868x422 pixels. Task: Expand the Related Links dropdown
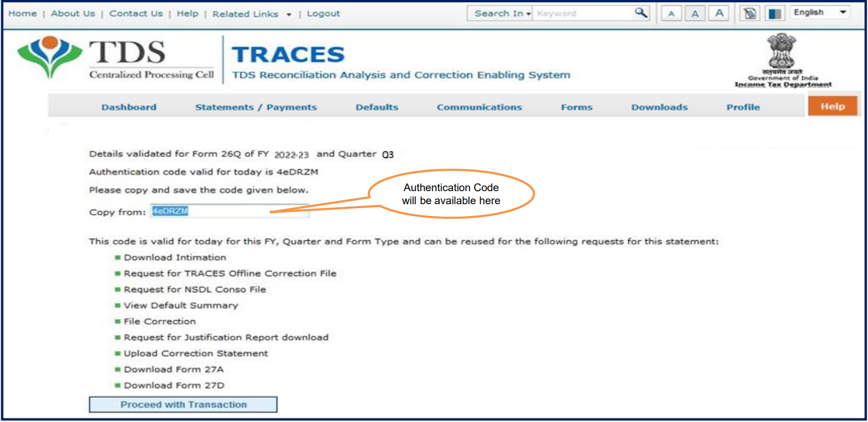tap(252, 14)
